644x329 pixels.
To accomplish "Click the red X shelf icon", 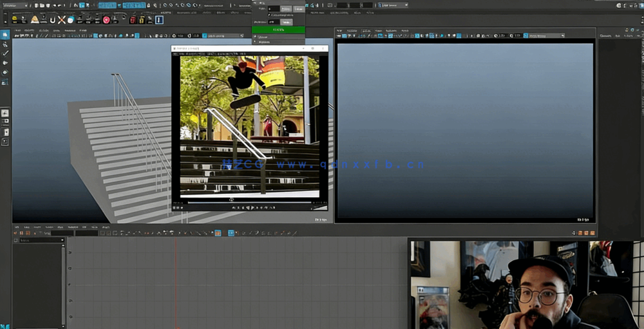I will click(x=62, y=20).
